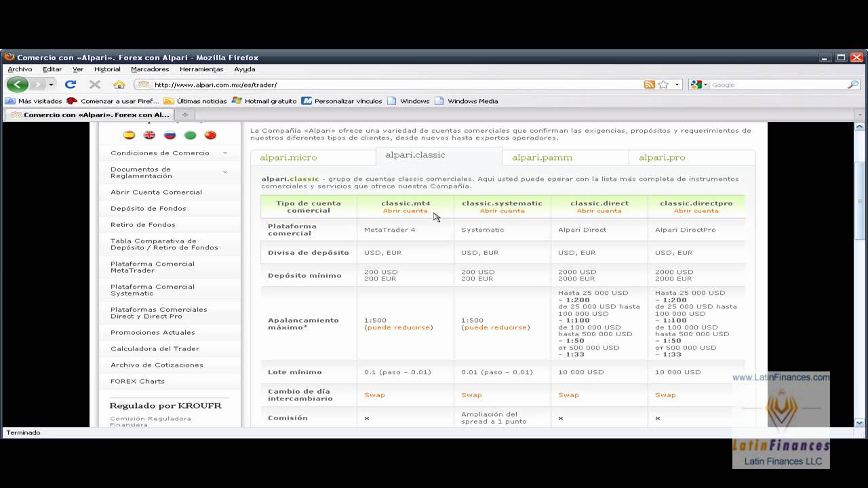Open Últimas noticias feed bookmark
Screen dimensions: 868x488
196,101
